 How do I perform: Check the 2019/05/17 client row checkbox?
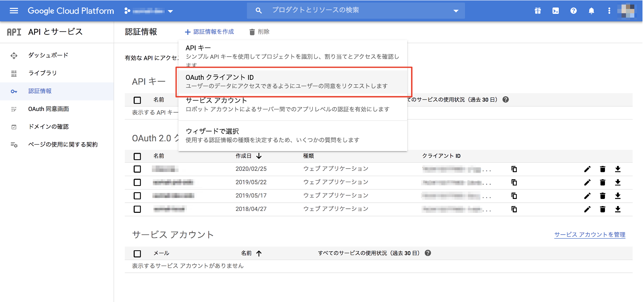coord(137,196)
